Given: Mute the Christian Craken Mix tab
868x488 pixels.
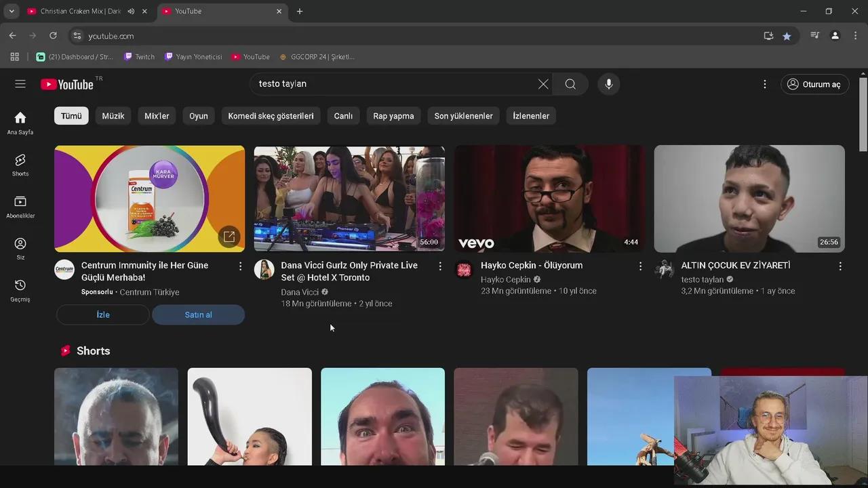Looking at the screenshot, I should click(x=131, y=12).
